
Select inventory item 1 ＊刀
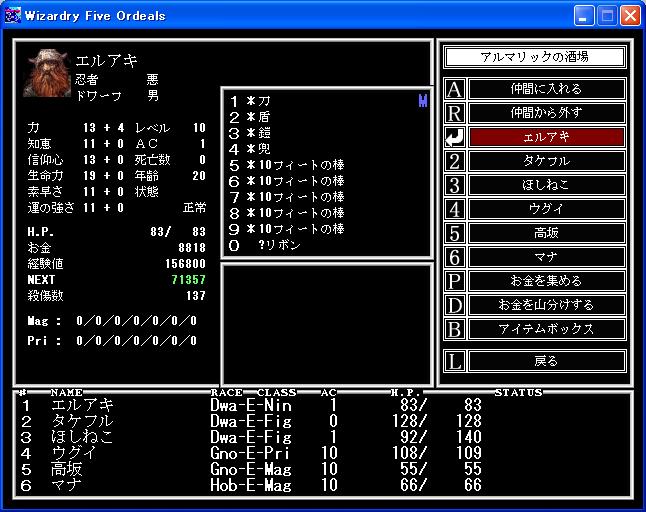coord(328,101)
